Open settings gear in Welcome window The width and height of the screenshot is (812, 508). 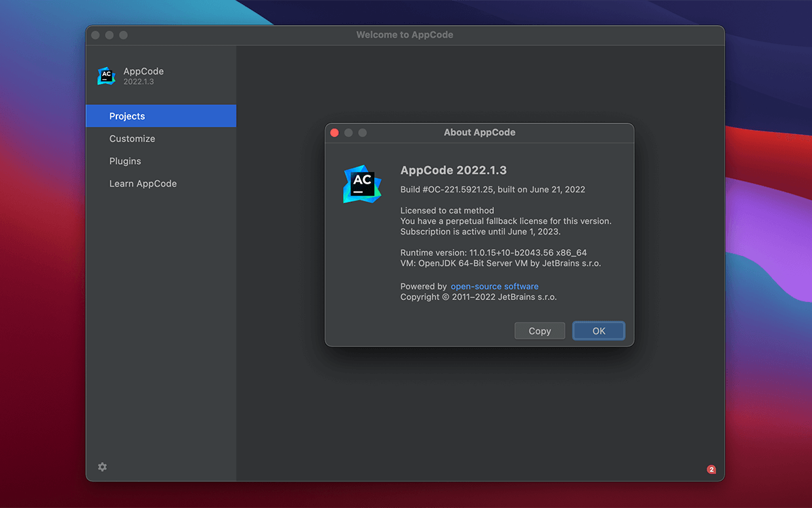coord(102,467)
